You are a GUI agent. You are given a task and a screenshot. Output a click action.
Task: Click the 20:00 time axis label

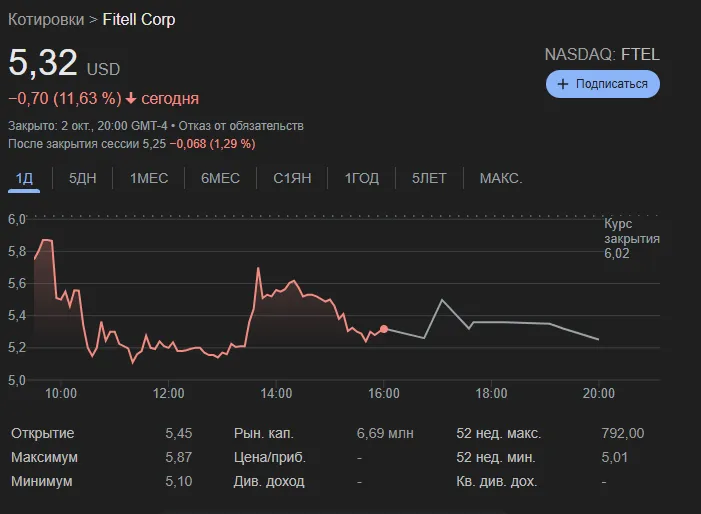tap(599, 393)
